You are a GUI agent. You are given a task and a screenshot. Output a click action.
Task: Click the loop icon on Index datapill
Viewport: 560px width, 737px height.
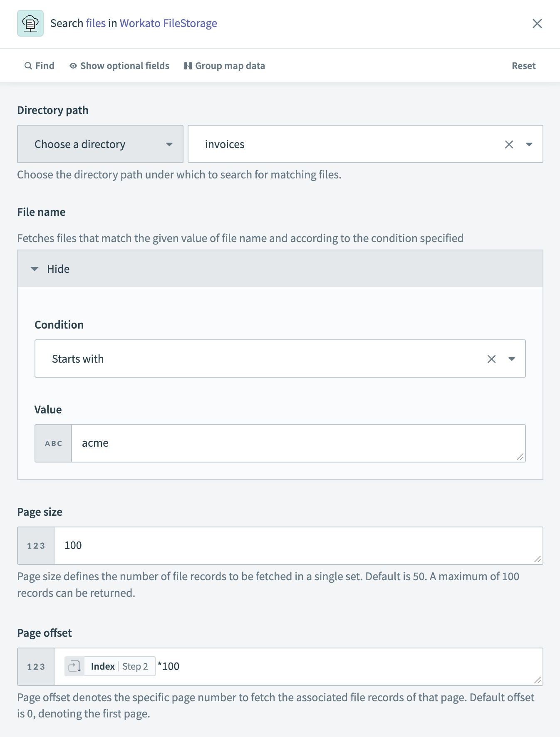pos(74,666)
